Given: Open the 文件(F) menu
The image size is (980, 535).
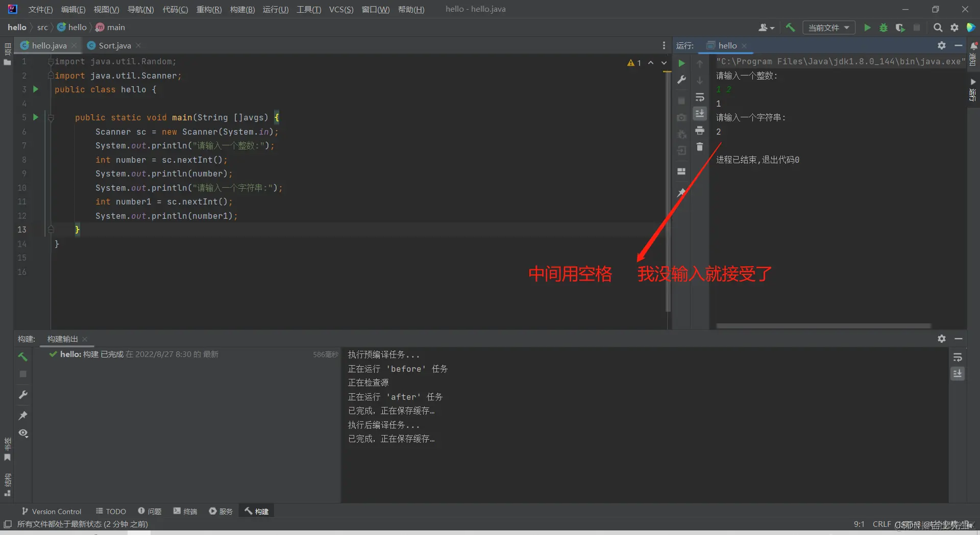Looking at the screenshot, I should [40, 9].
